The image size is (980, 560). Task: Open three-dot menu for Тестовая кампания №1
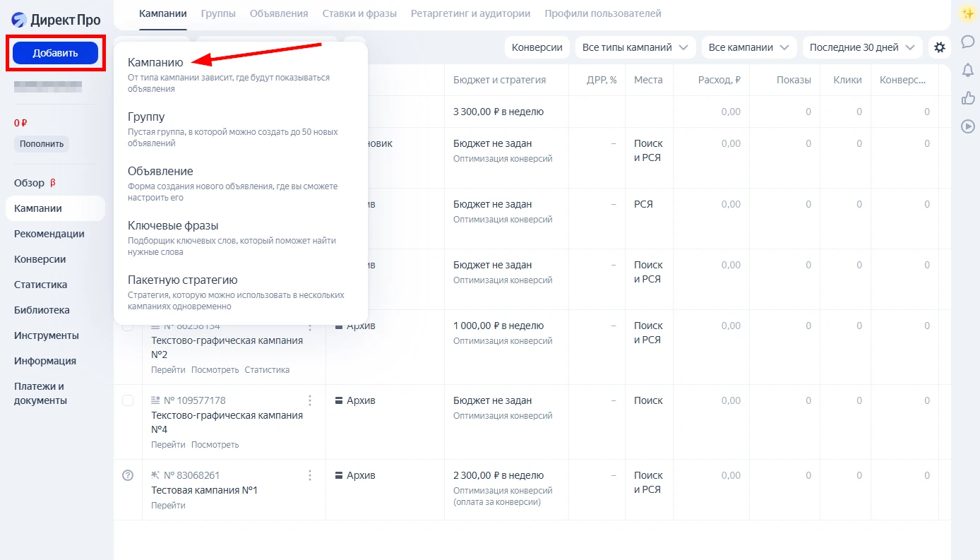tap(310, 476)
